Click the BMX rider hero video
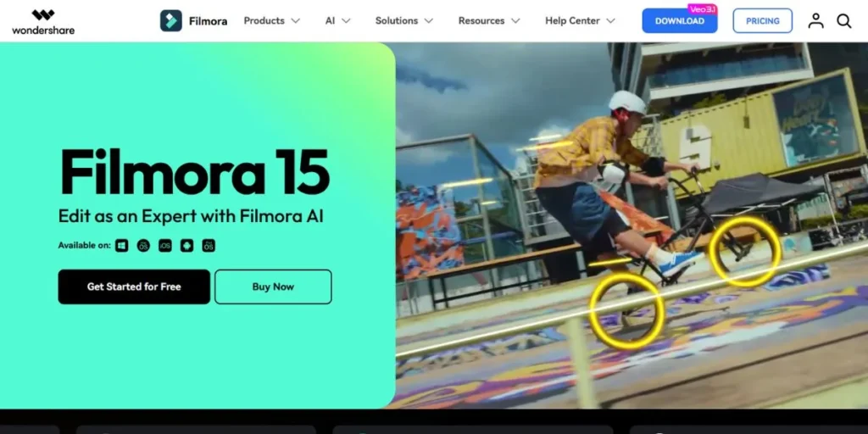This screenshot has width=868, height=434. click(631, 225)
